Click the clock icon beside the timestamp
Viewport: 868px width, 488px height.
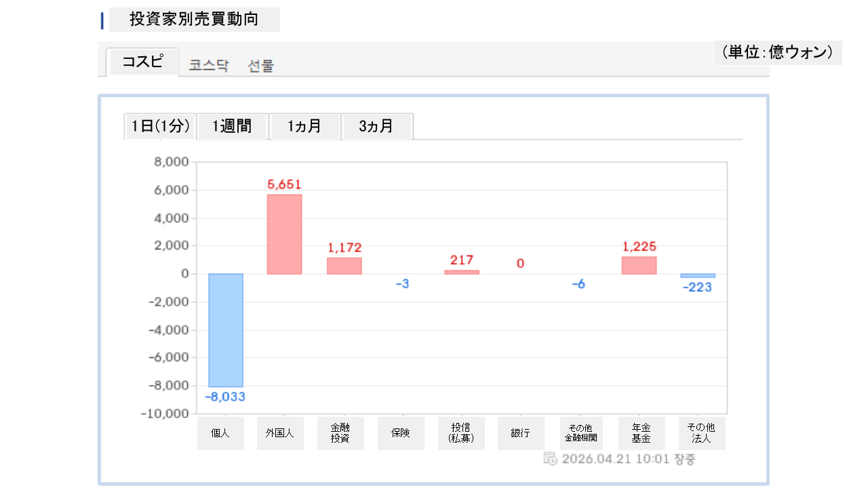tap(551, 459)
